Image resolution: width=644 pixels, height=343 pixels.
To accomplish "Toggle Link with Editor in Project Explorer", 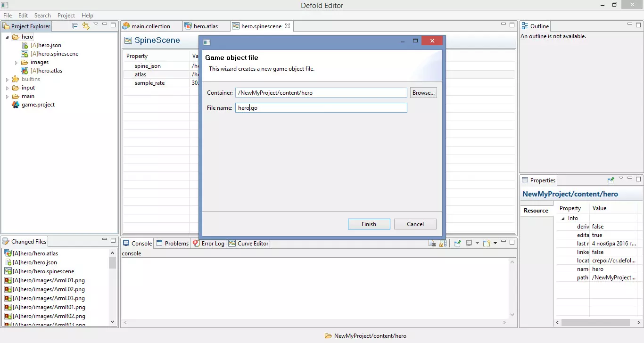I will click(85, 26).
